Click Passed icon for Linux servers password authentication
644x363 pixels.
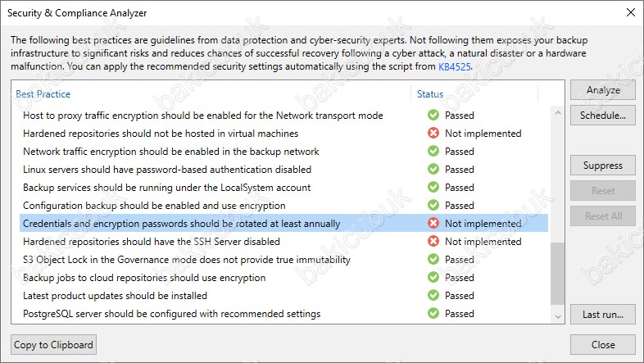pos(433,169)
